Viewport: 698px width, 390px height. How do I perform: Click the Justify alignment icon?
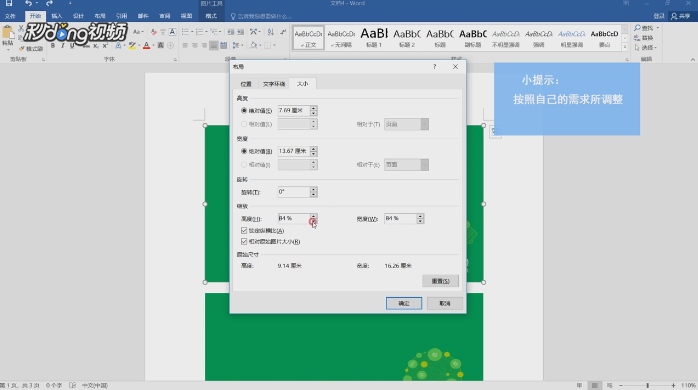214,45
